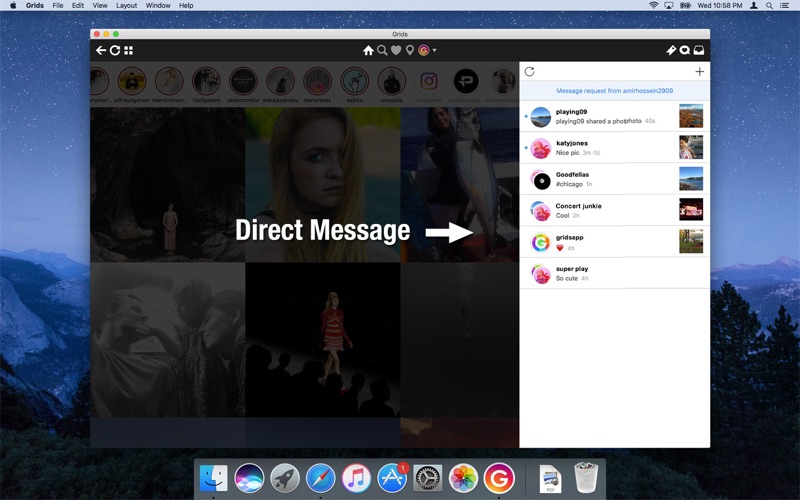Open the Layout menu
Screen dimensions: 800x500
pyautogui.click(x=127, y=6)
